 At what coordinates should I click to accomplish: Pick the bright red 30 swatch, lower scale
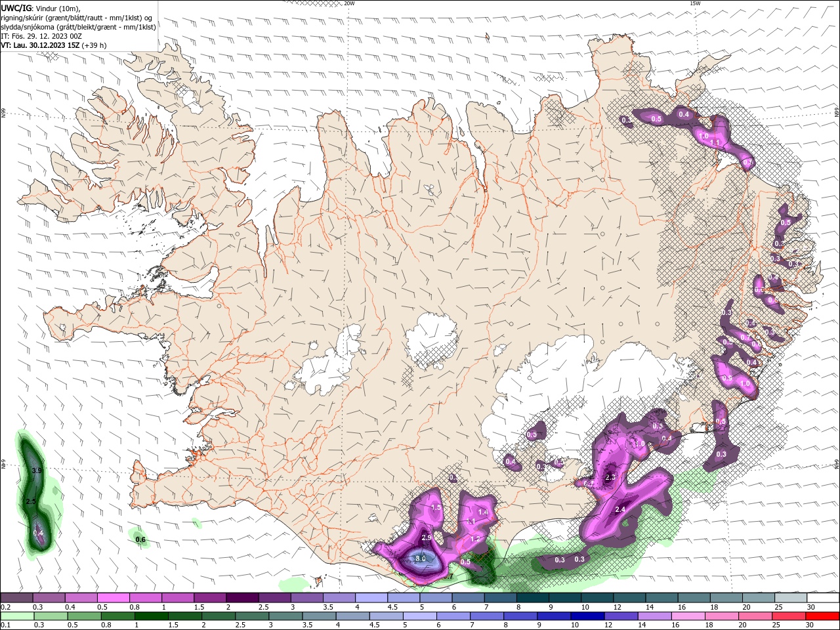[822, 616]
